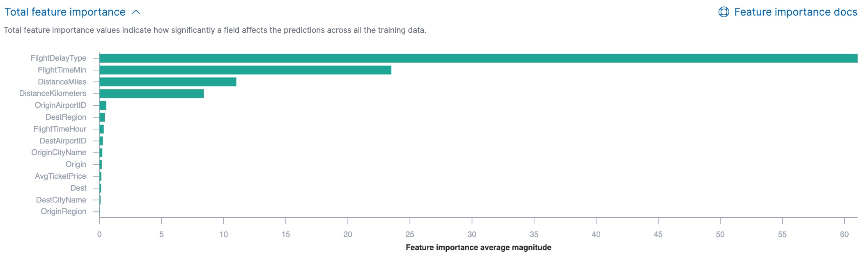Click the Feature importance docs icon
Image resolution: width=868 pixels, height=255 pixels.
pyautogui.click(x=723, y=12)
